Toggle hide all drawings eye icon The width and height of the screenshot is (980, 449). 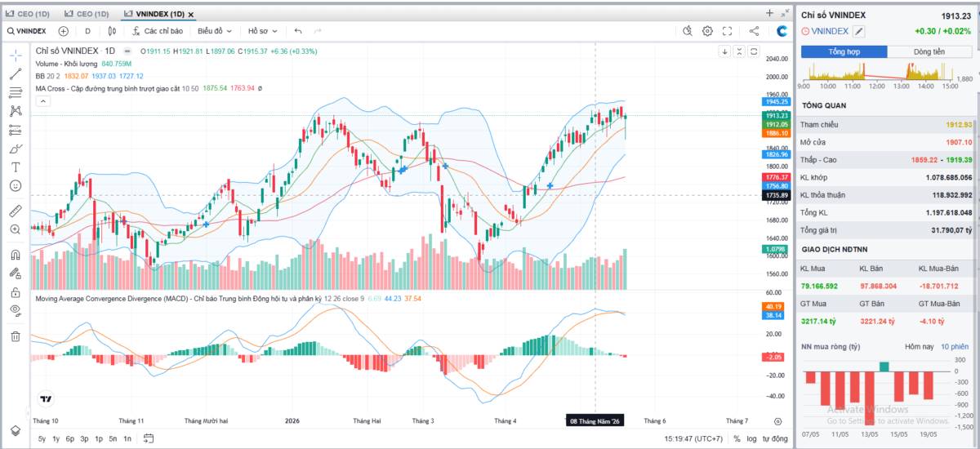pos(16,310)
